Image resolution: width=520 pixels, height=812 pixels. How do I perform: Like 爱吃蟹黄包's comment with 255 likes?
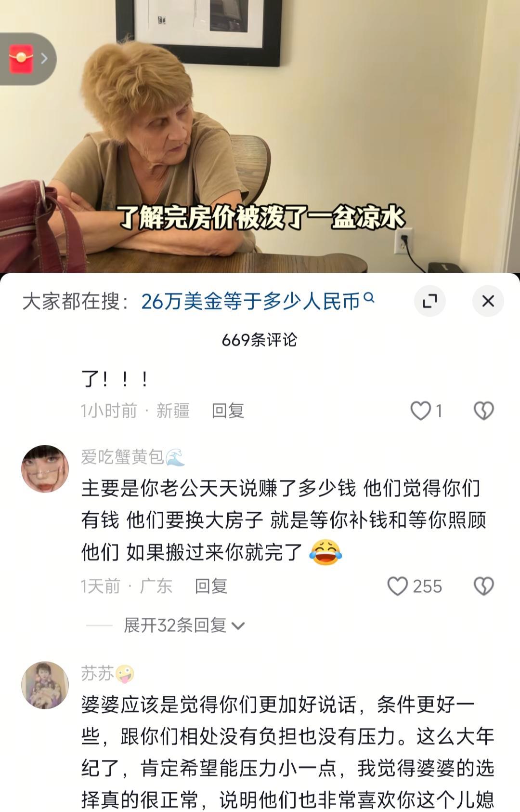point(398,586)
